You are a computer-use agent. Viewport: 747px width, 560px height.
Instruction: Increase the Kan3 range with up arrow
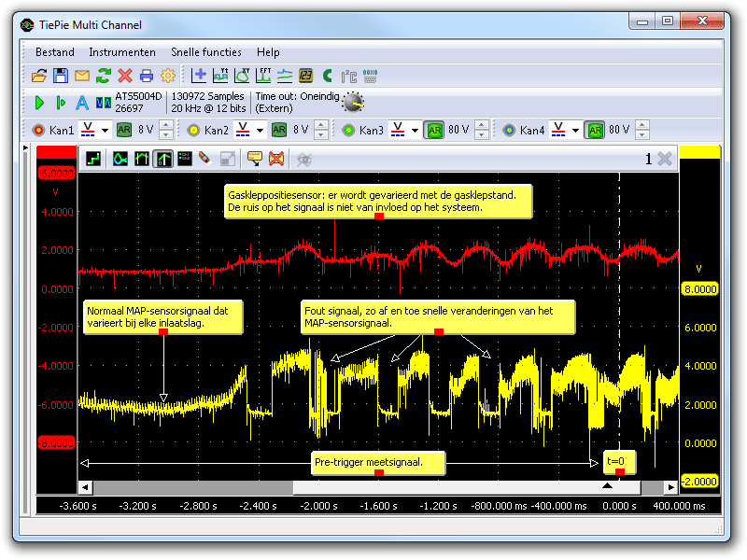482,125
